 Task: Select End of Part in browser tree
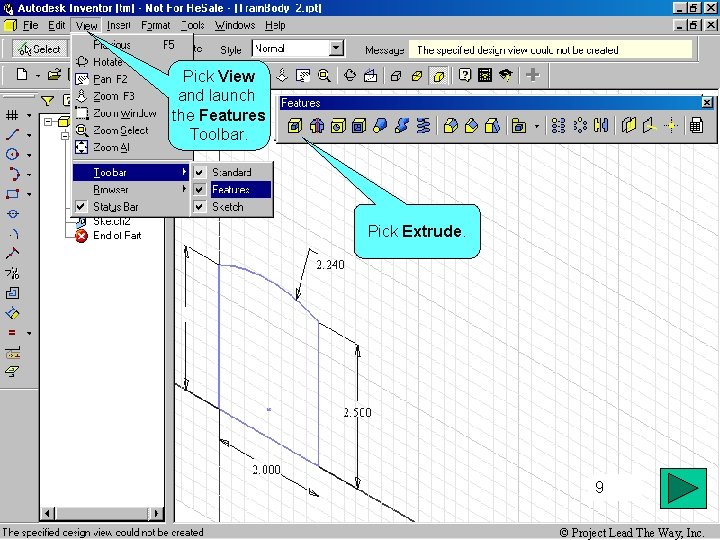pos(117,236)
